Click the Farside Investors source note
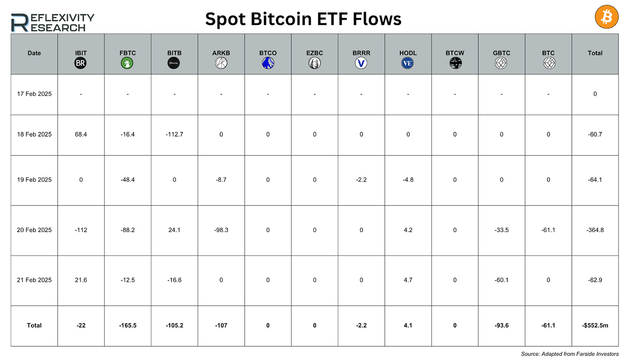 [570, 354]
